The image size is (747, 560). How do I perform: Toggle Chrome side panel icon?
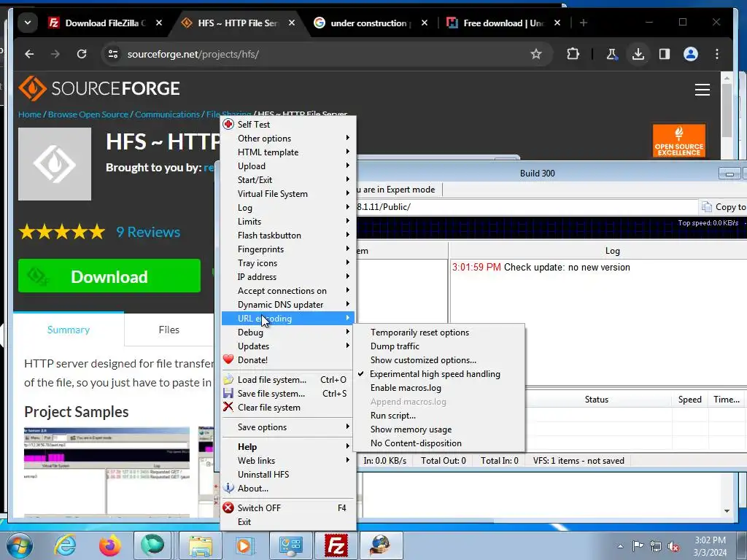[x=664, y=54]
